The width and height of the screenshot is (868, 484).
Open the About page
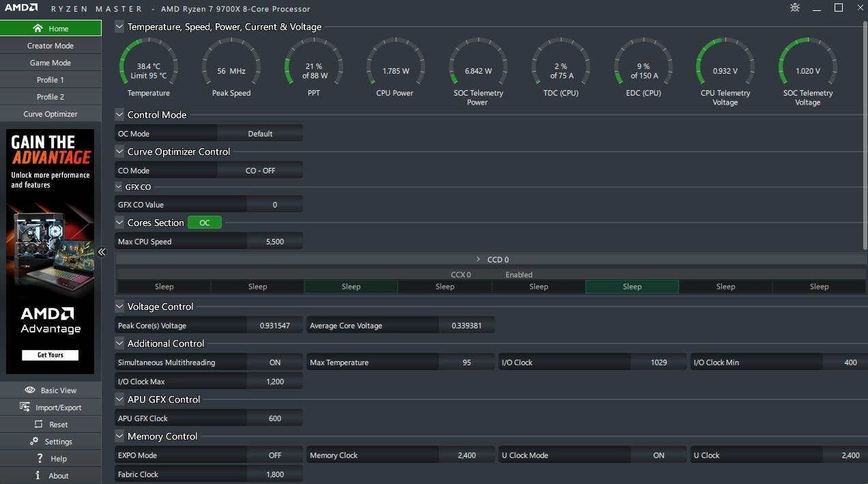pyautogui.click(x=50, y=476)
